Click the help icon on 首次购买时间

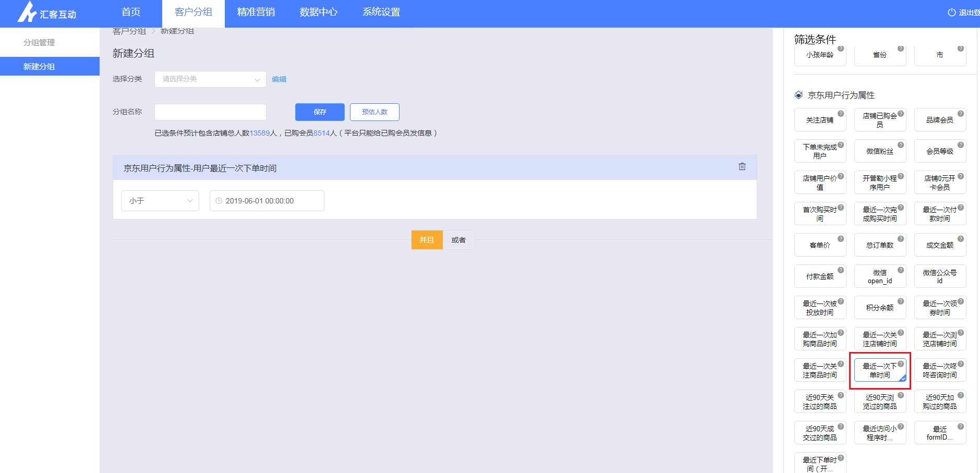pyautogui.click(x=841, y=208)
